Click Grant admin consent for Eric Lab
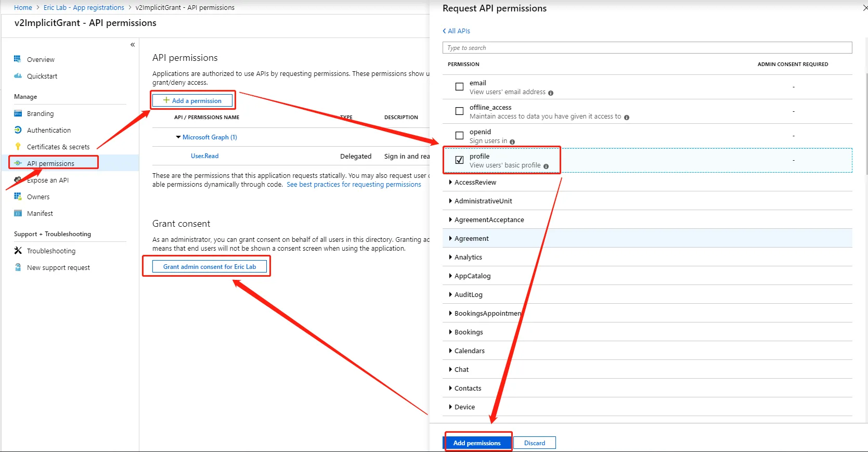Viewport: 868px width, 452px height. click(210, 267)
